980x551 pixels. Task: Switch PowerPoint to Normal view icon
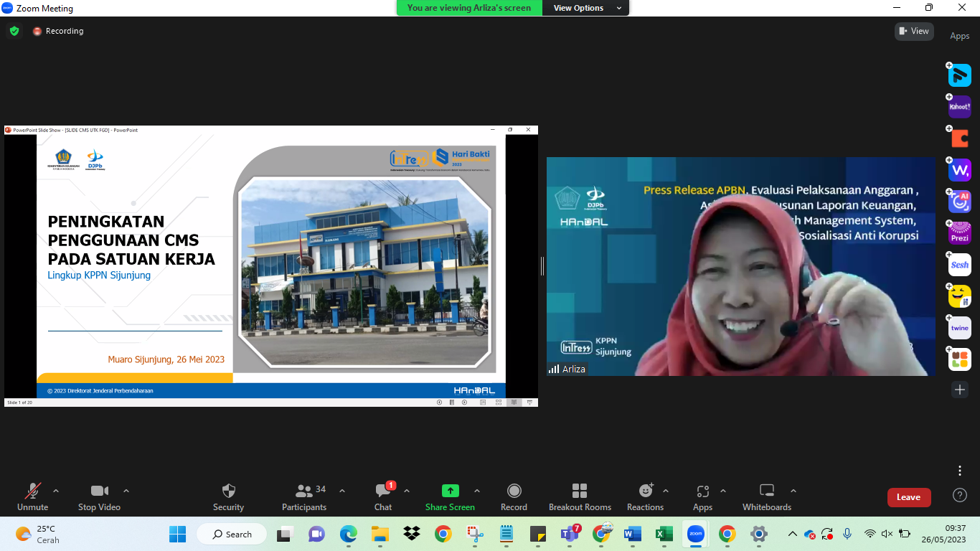point(483,402)
